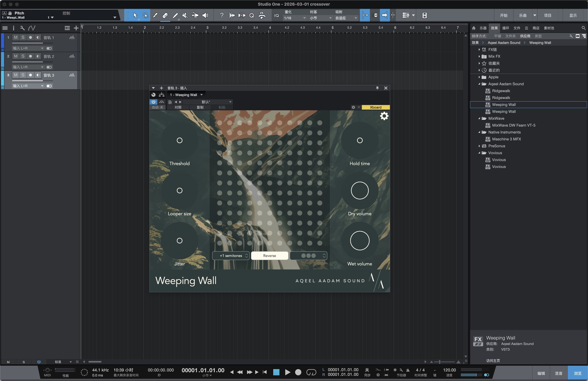Toggle the plugin power bypass button

[x=153, y=102]
